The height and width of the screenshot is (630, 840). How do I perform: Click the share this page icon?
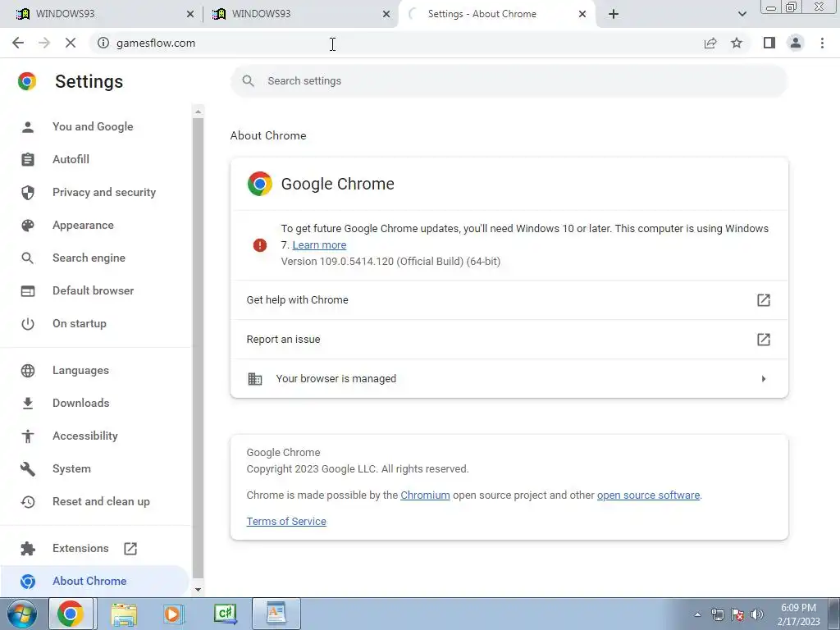coord(710,43)
